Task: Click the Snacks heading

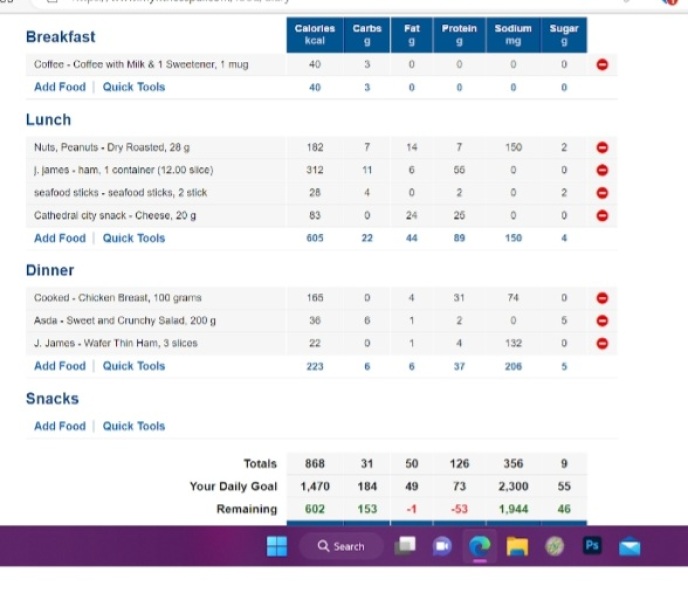Action: [x=52, y=399]
